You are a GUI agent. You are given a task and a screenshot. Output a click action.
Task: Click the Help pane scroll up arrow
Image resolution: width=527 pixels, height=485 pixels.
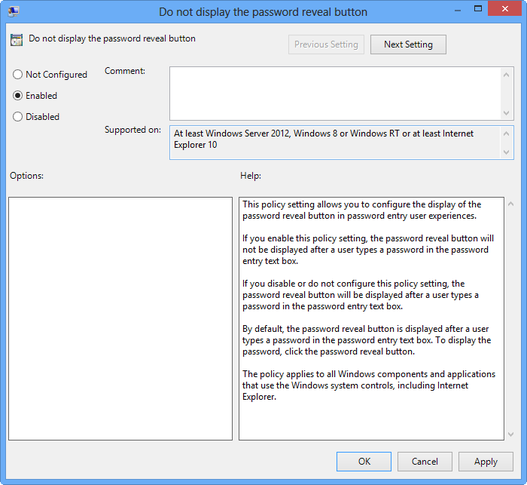(511, 204)
